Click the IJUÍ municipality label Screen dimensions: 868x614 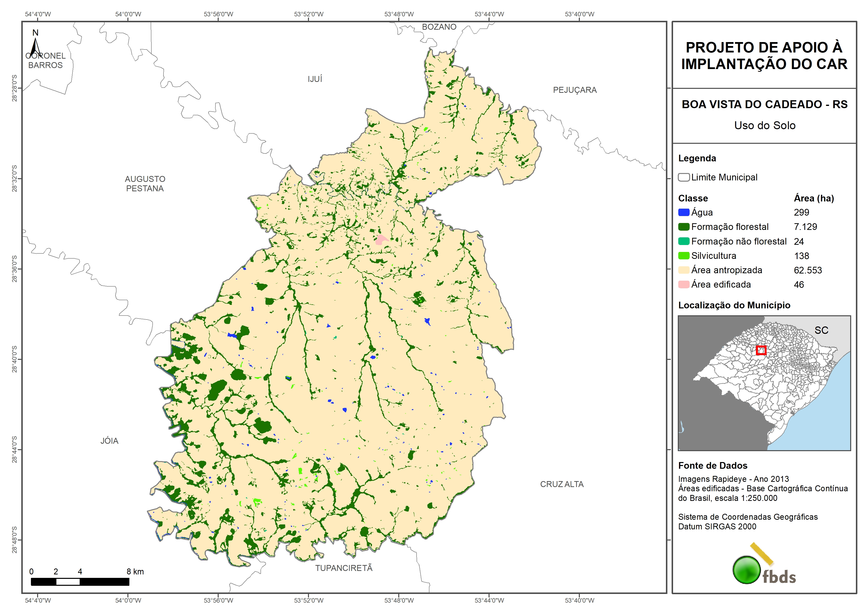point(315,79)
